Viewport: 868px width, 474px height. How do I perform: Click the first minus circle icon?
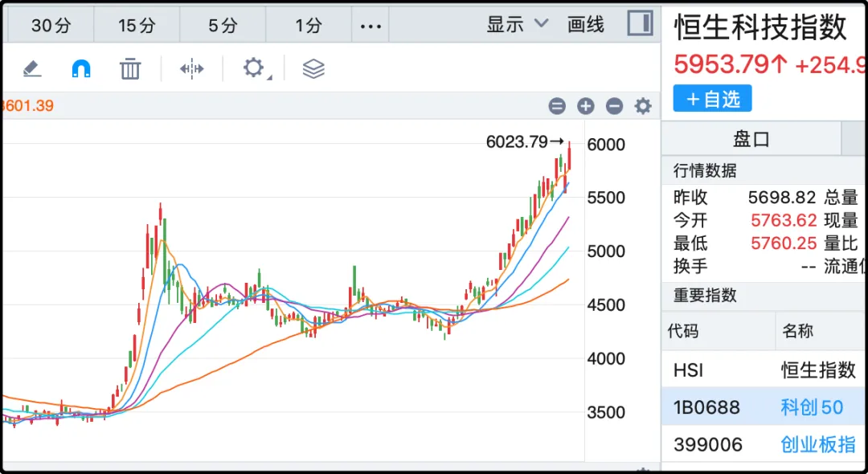(557, 106)
